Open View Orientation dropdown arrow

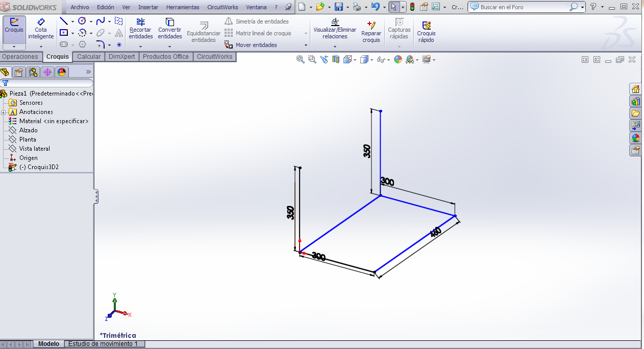pos(355,60)
